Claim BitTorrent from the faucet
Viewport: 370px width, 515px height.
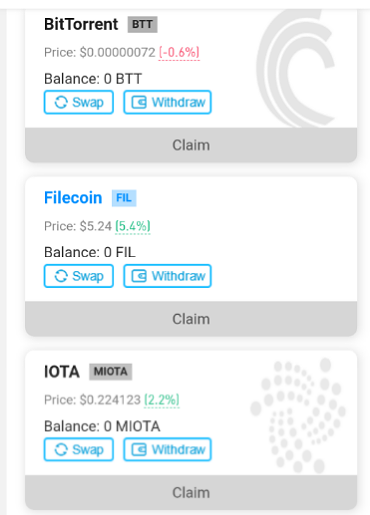coord(191,145)
